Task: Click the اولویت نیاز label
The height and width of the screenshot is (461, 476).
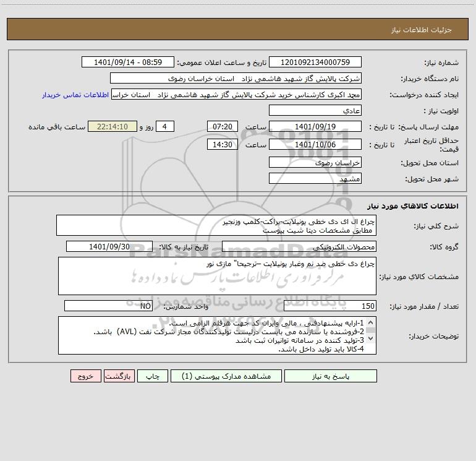Action: point(441,111)
